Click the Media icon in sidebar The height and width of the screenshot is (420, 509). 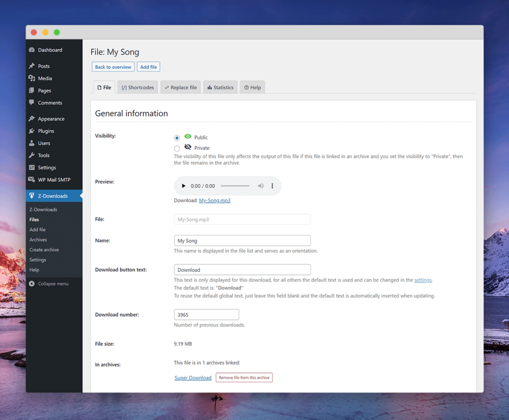31,79
